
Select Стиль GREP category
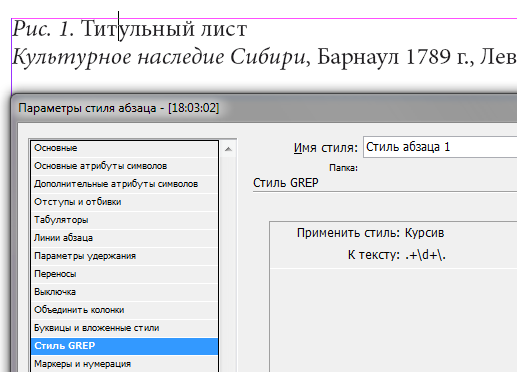125,346
